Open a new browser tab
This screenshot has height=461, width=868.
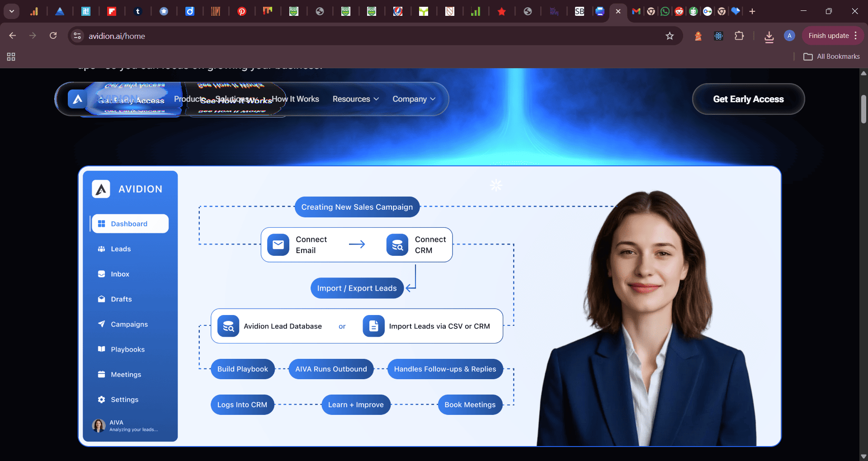752,11
